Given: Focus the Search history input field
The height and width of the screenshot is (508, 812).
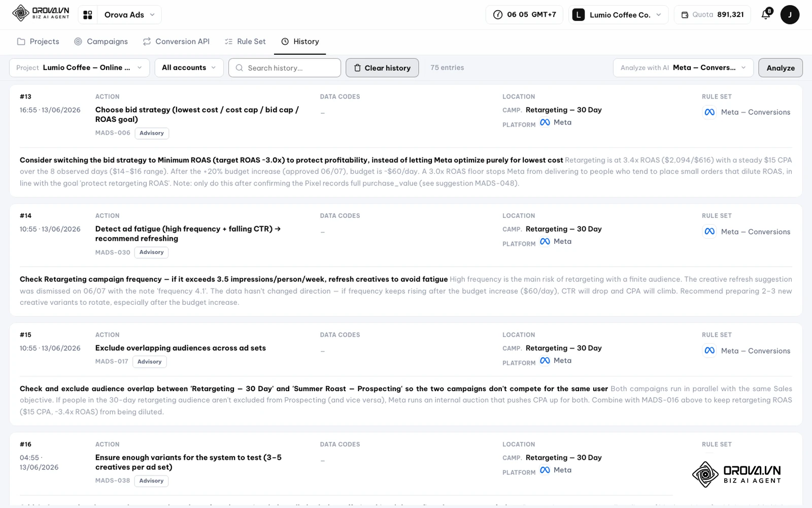Looking at the screenshot, I should point(285,68).
